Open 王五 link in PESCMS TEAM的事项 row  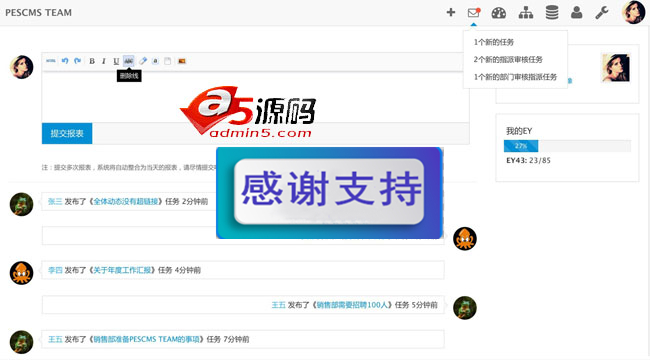click(x=55, y=339)
